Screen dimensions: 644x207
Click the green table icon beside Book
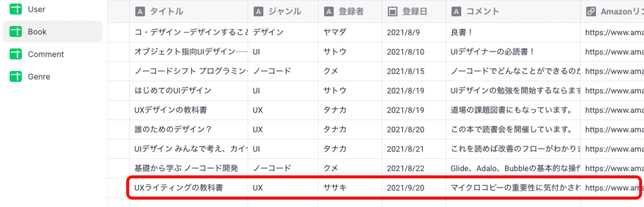coord(16,32)
